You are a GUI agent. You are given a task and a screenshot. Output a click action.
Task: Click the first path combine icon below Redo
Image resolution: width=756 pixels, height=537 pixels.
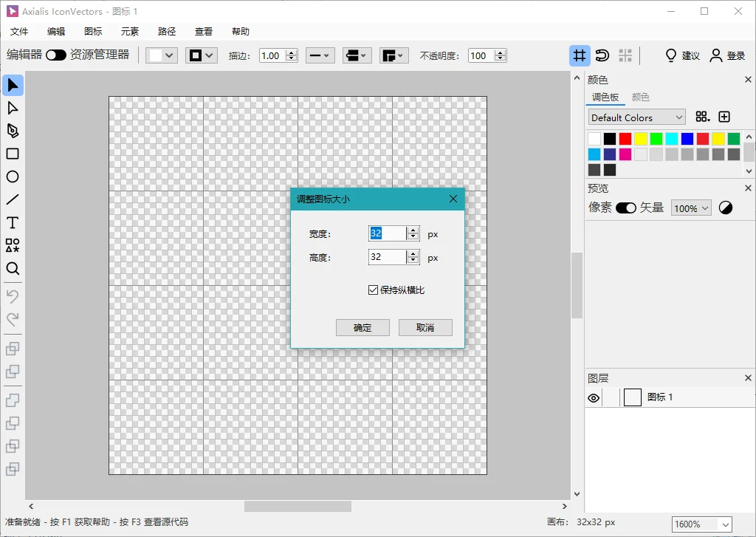click(x=13, y=349)
